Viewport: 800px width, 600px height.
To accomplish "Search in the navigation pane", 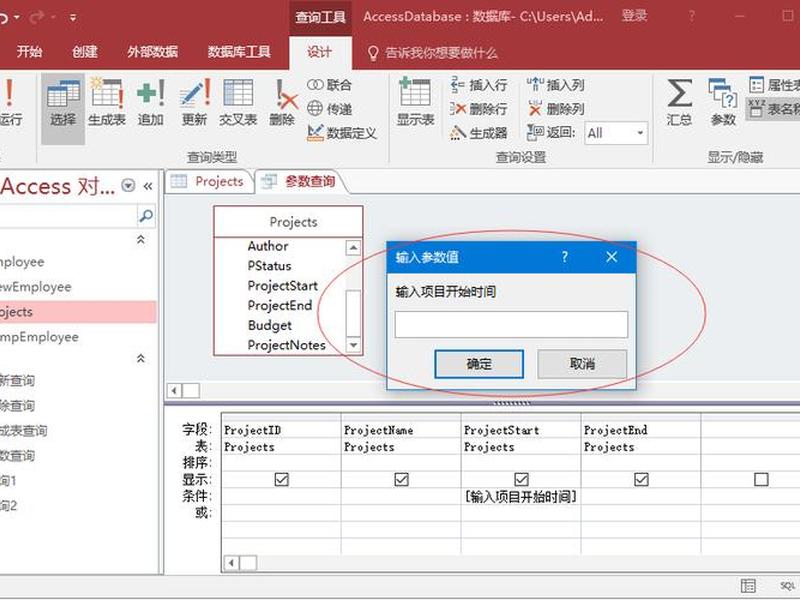I will pos(146,216).
